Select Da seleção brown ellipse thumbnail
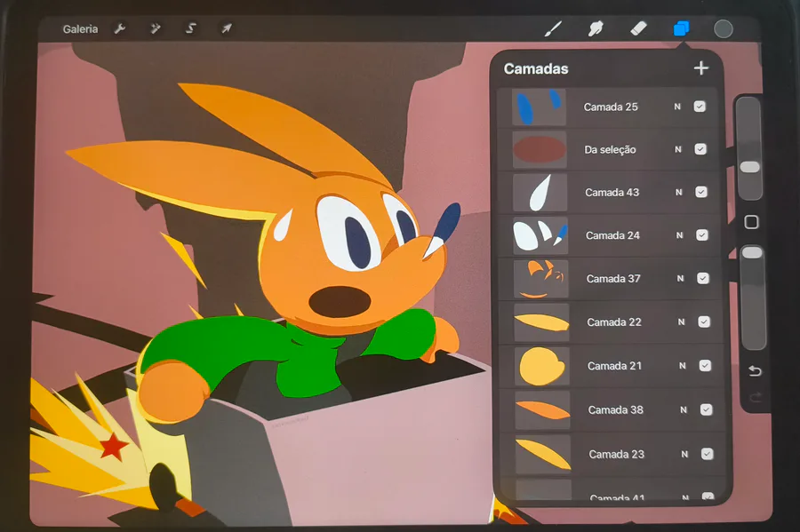800x532 pixels. click(540, 149)
